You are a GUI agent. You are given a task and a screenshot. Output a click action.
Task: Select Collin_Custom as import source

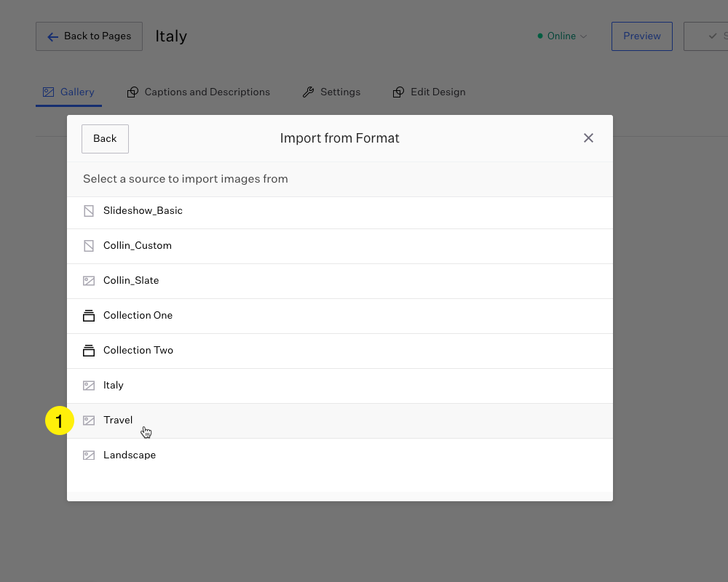tap(340, 245)
